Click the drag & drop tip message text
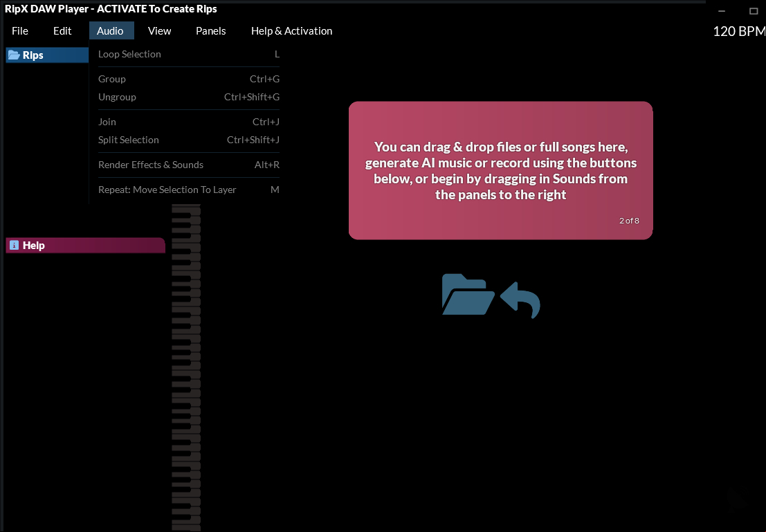The image size is (766, 532). click(x=501, y=170)
